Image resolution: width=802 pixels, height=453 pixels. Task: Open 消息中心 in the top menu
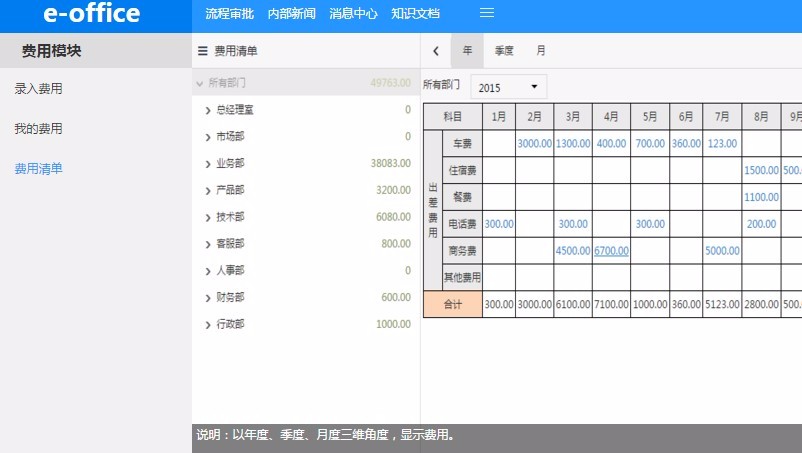pyautogui.click(x=353, y=14)
